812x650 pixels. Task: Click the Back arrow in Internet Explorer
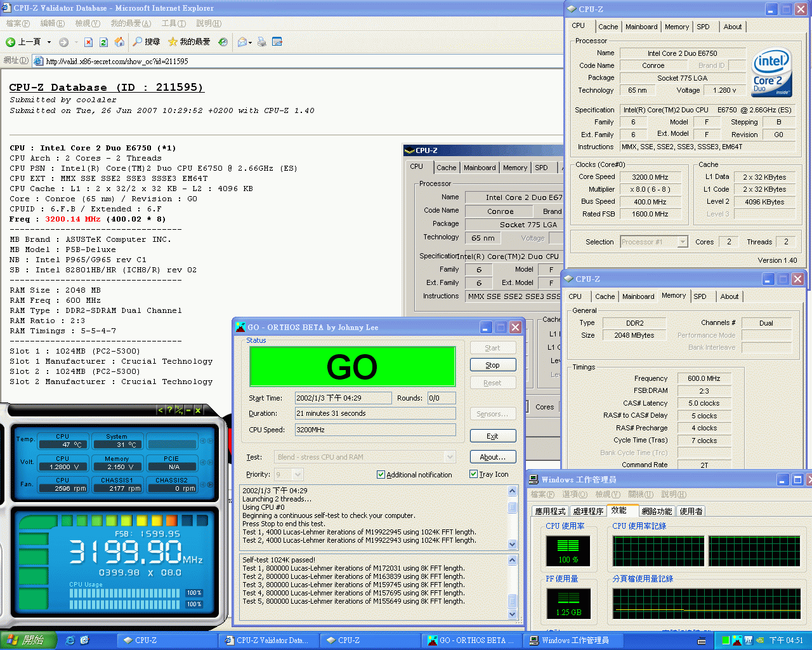click(x=10, y=42)
